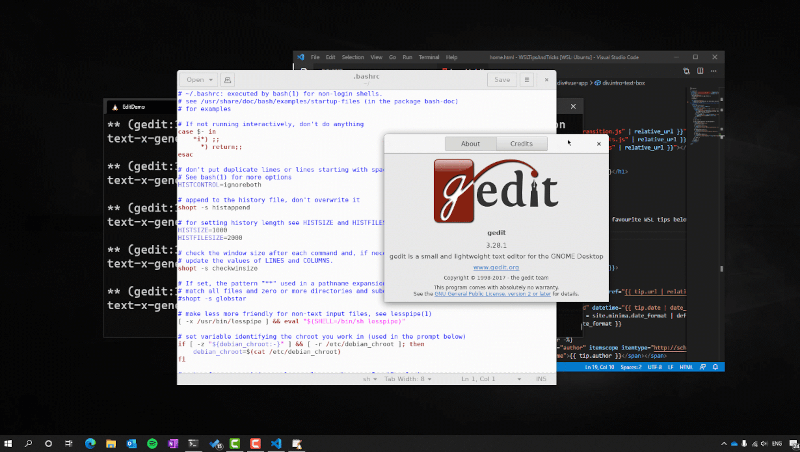Click the new document icon beside Open
Viewport: 800px width, 452px height.
(x=229, y=79)
